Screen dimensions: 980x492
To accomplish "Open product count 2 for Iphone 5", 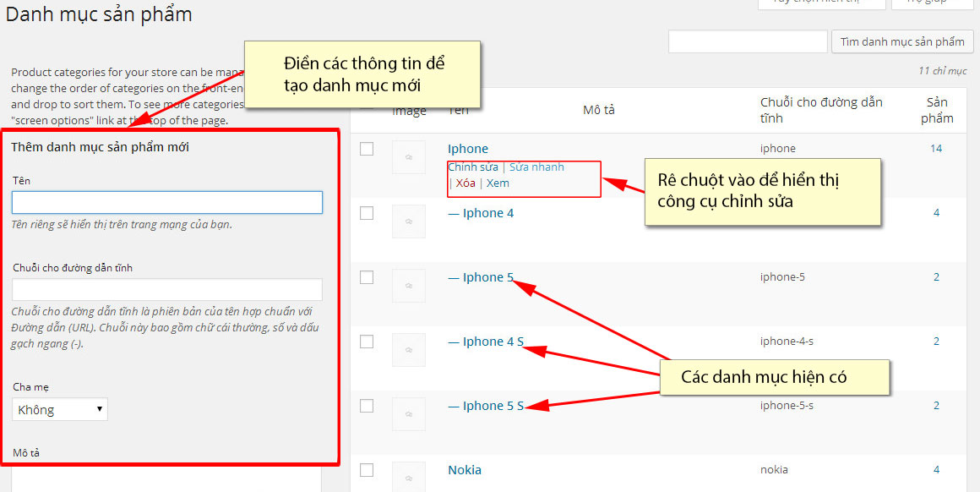I will point(936,277).
